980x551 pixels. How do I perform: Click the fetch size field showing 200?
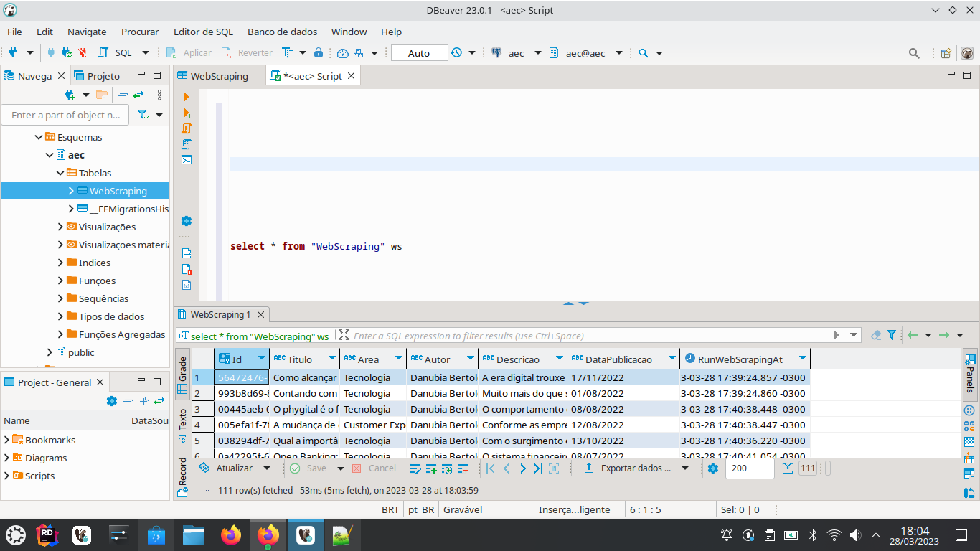click(x=750, y=468)
